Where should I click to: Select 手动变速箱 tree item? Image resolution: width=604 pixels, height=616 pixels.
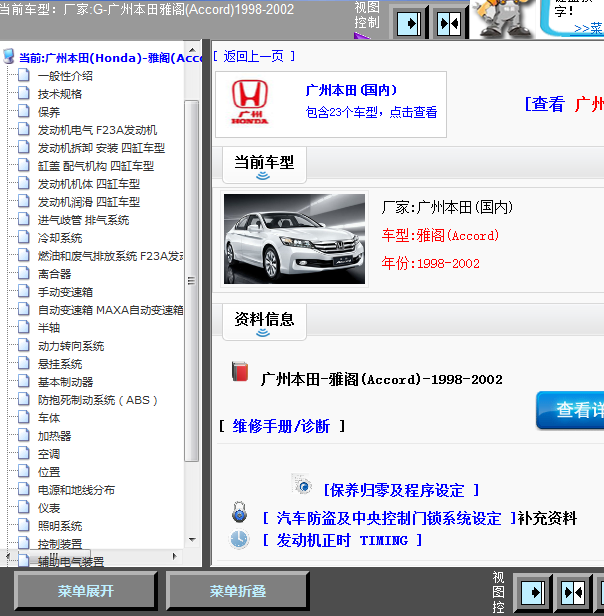(65, 292)
